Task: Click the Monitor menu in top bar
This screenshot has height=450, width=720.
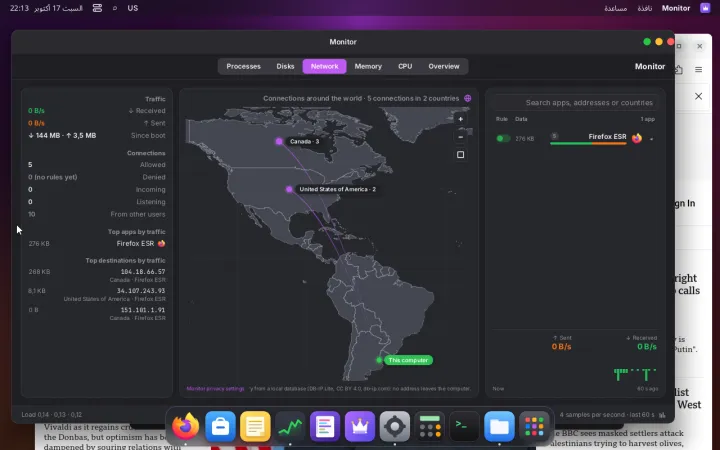Action: 675,8
